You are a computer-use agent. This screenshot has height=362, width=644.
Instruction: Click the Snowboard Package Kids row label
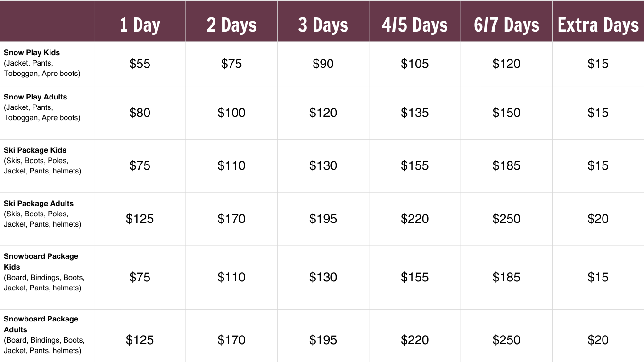tap(41, 261)
